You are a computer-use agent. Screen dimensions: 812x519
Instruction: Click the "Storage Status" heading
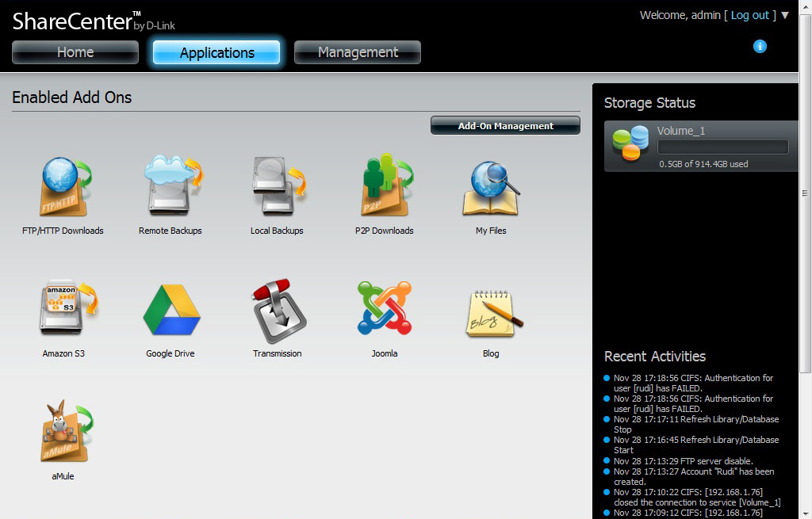[649, 103]
